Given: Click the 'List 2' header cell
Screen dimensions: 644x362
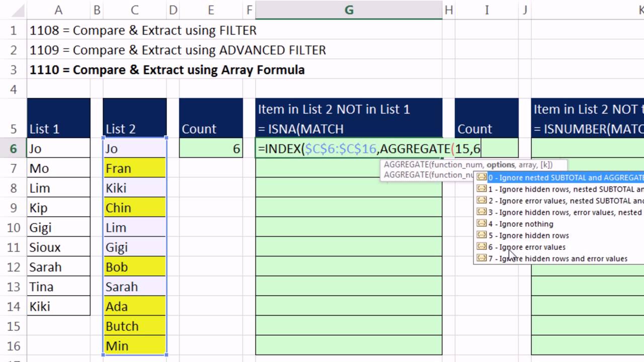Looking at the screenshot, I should click(x=134, y=119).
